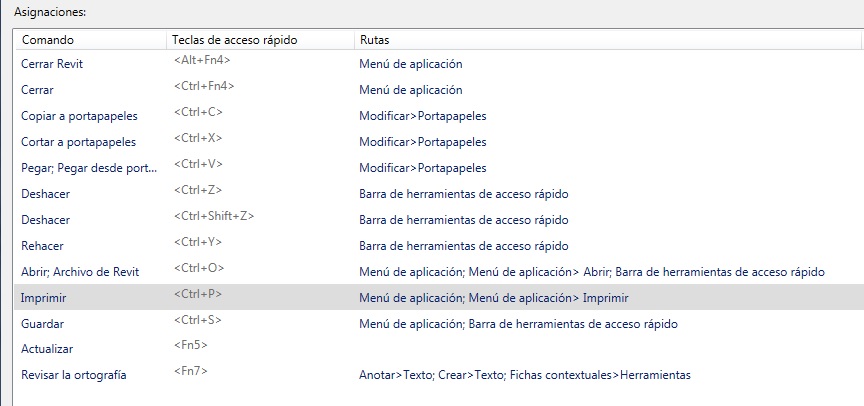Screen dimensions: 864x406
Task: Select the Cortar a portapapeles command
Action: tap(78, 142)
